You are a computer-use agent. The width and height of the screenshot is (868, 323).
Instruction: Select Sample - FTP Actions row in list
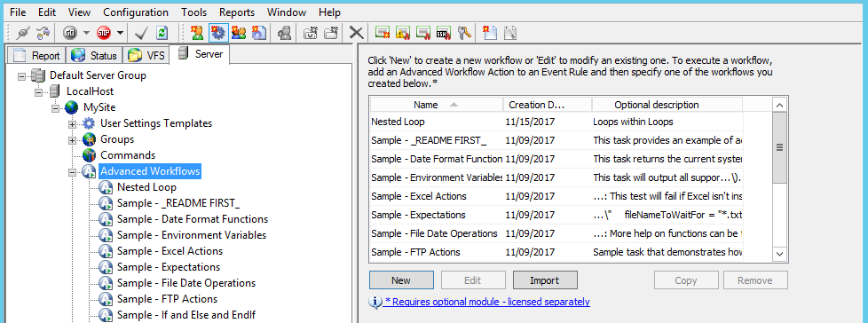[556, 252]
